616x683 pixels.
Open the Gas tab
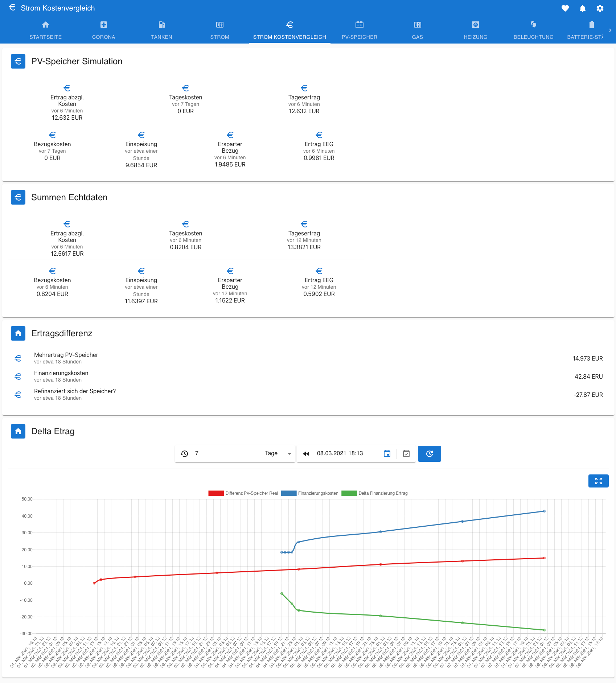pos(418,30)
